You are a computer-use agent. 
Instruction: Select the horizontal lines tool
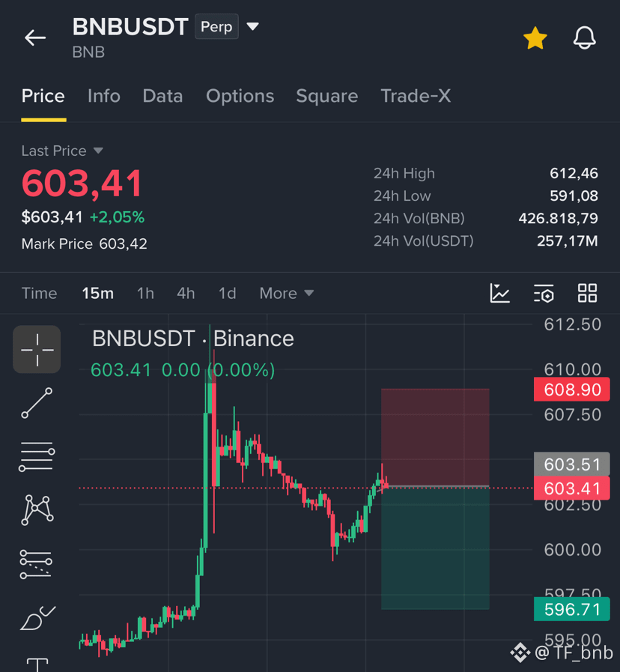pyautogui.click(x=37, y=456)
